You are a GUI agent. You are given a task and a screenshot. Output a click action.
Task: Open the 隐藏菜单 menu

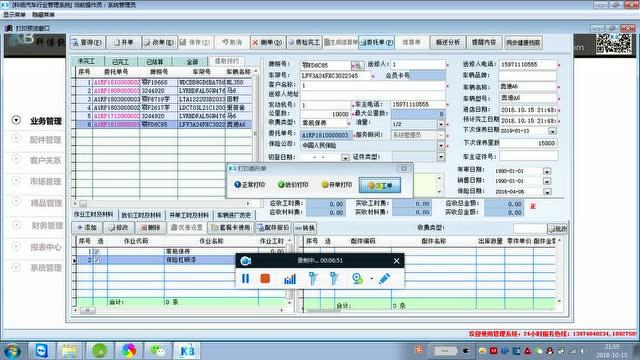pos(43,15)
